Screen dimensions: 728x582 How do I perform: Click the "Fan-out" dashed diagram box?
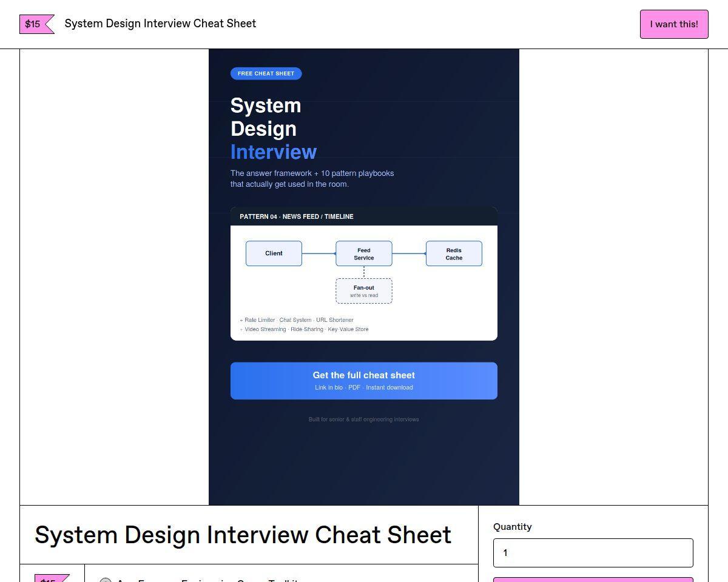(364, 291)
